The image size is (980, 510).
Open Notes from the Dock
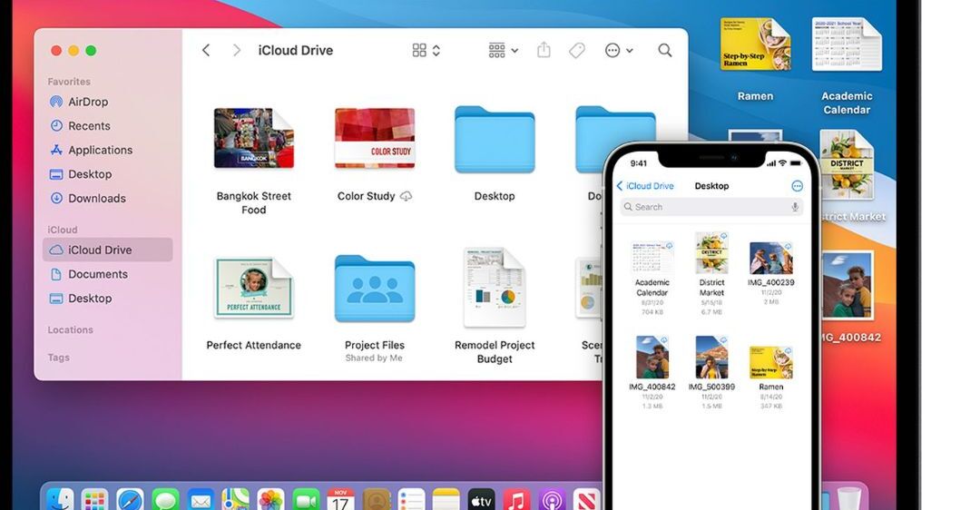pos(446,500)
